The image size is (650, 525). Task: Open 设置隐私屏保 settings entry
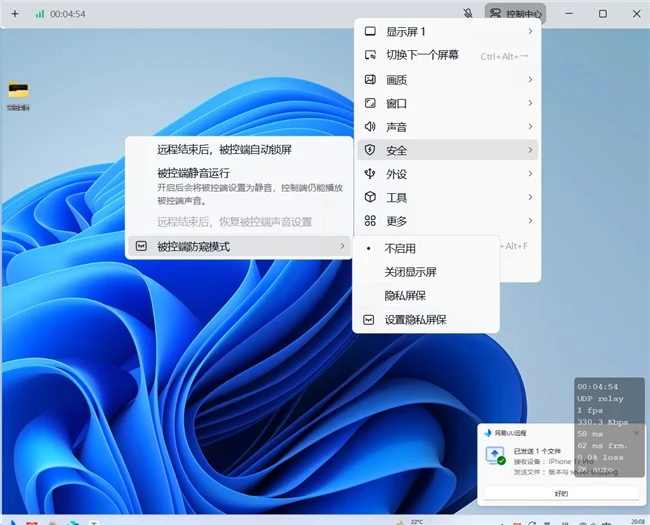pyautogui.click(x=426, y=320)
